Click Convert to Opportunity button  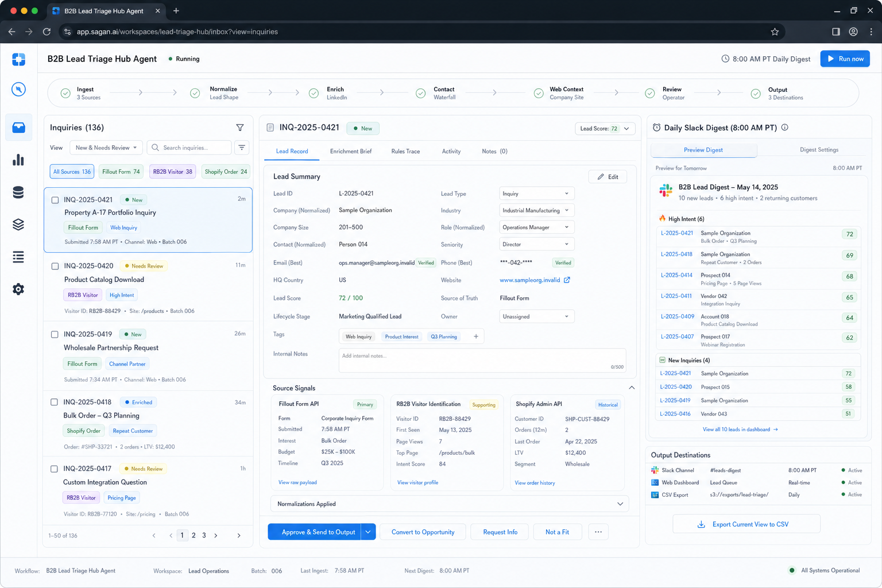[423, 532]
